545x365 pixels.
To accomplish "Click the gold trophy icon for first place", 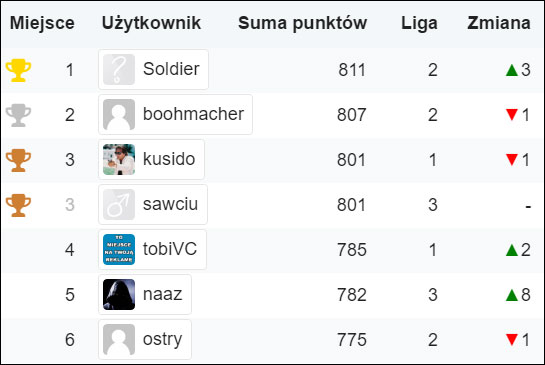I will (18, 70).
